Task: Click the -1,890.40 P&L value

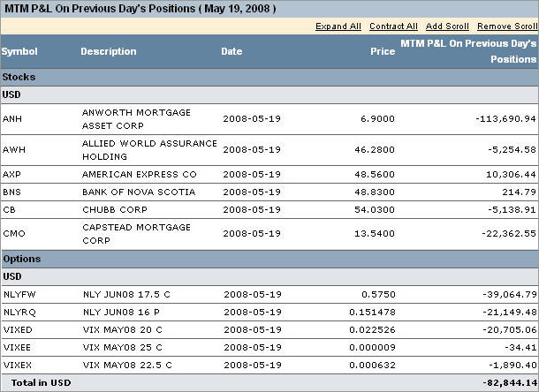Action: pyautogui.click(x=512, y=366)
